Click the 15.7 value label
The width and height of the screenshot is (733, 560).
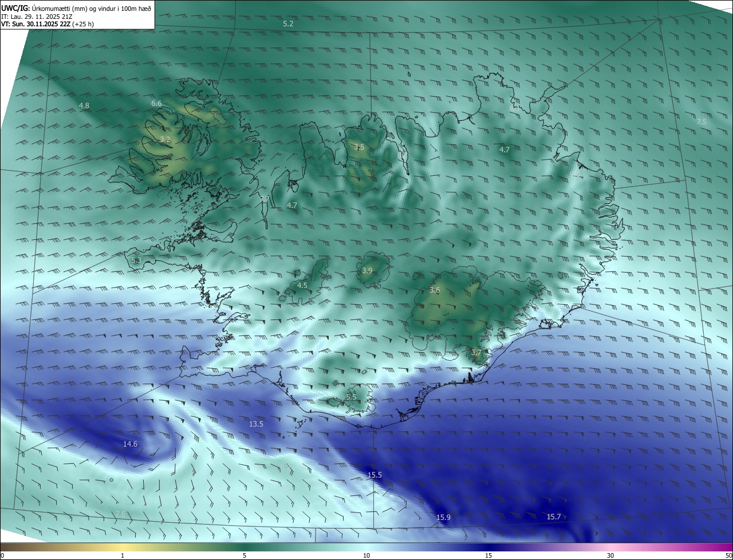tap(554, 517)
